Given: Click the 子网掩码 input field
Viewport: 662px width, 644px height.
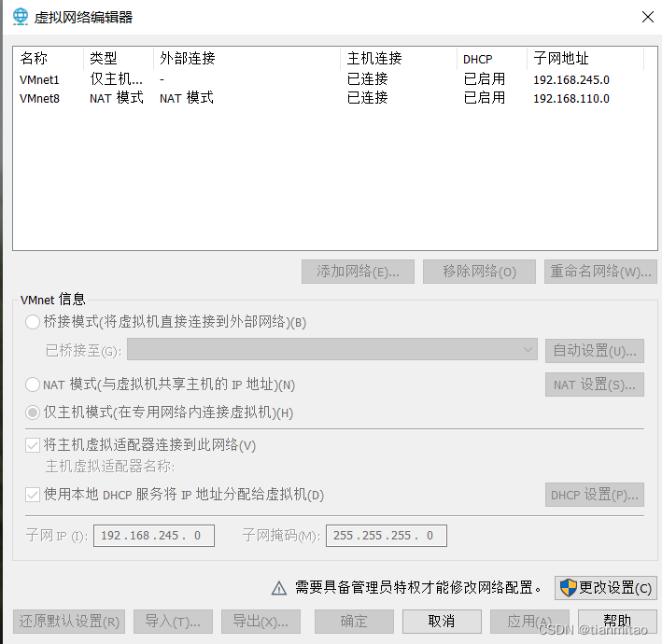Looking at the screenshot, I should click(386, 536).
